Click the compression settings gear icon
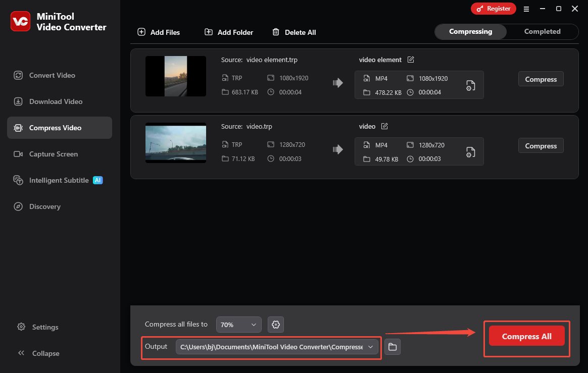Image resolution: width=588 pixels, height=373 pixels. point(275,325)
